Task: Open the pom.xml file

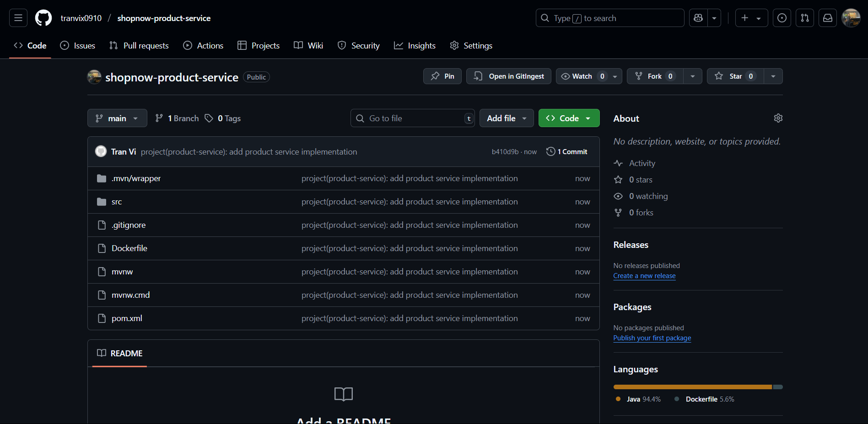Action: point(127,318)
